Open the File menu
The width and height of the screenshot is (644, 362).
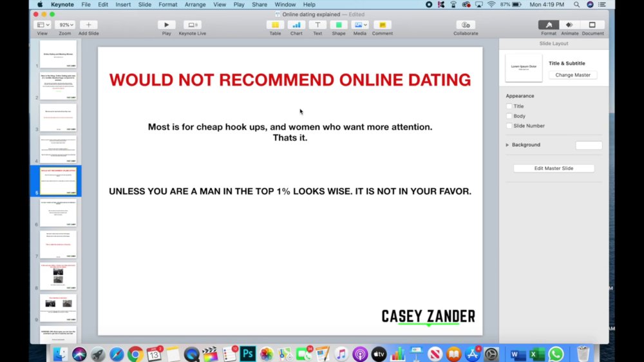coord(86,5)
